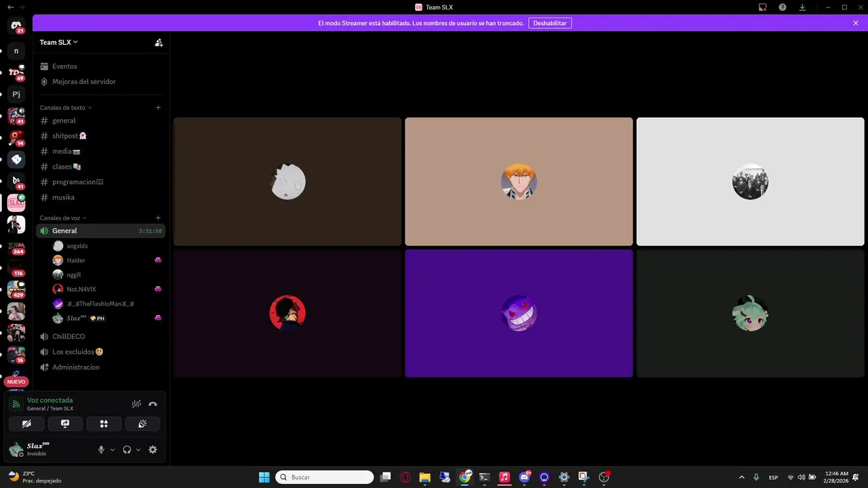The image size is (868, 488).
Task: Open user settings gear
Action: click(153, 449)
